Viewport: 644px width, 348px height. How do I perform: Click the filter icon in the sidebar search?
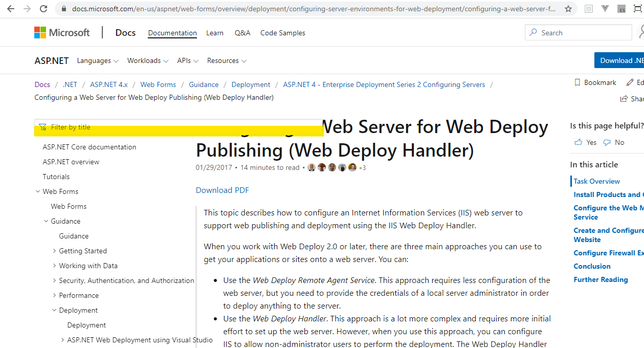43,127
